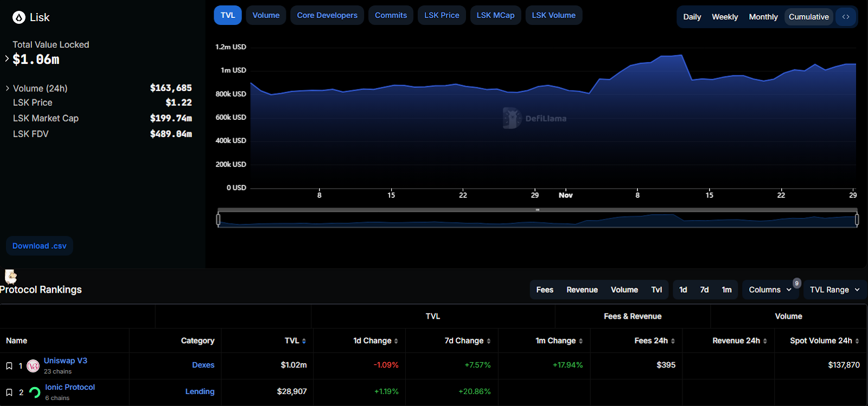Toggle the LSK MCap chart metric
Viewport: 868px width, 406px height.
click(495, 15)
